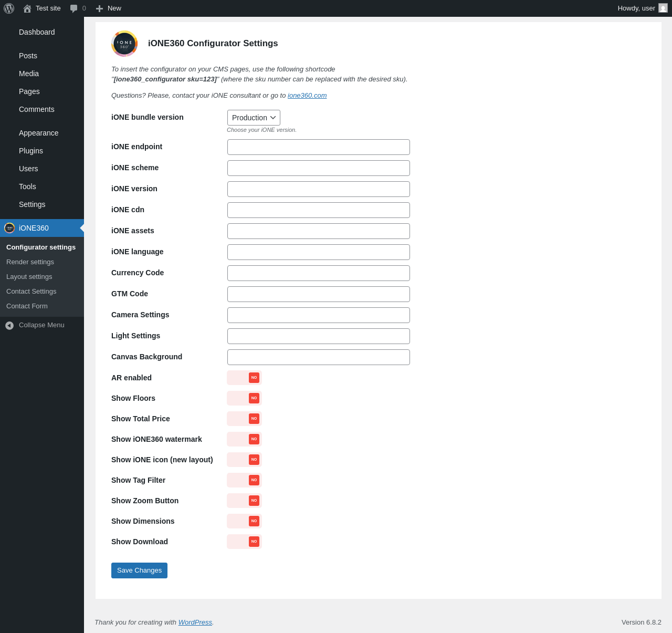
Task: Open the Tools menu
Action: point(42,186)
